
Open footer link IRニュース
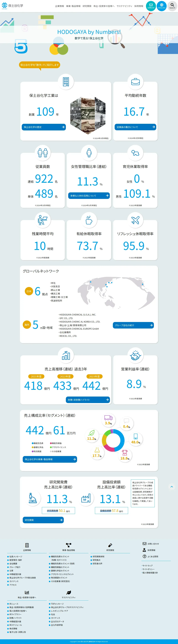point(14,604)
